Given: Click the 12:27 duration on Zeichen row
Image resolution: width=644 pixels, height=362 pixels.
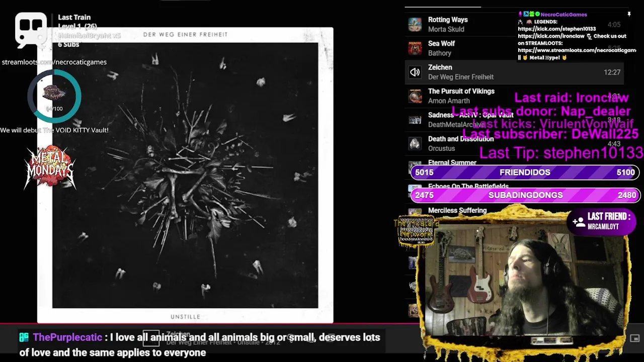Looking at the screenshot, I should click(612, 72).
